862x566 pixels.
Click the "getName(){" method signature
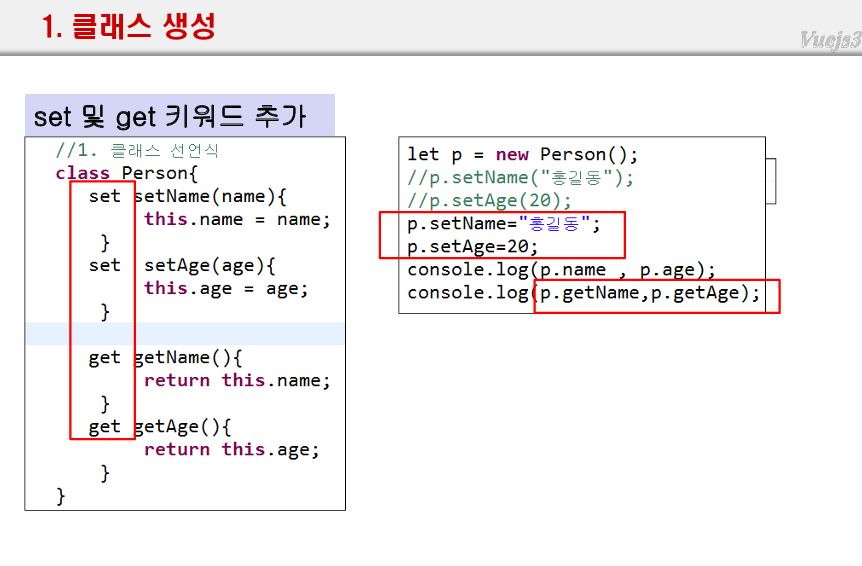point(187,358)
